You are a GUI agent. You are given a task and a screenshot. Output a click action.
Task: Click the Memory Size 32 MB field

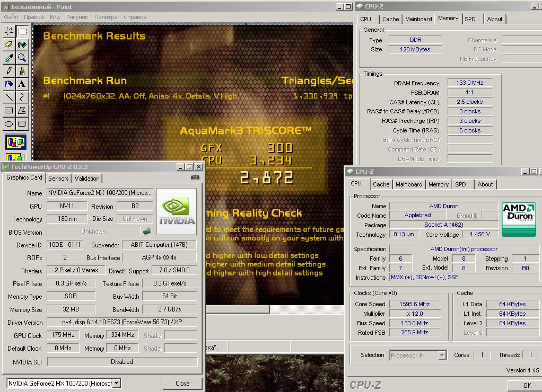71,309
